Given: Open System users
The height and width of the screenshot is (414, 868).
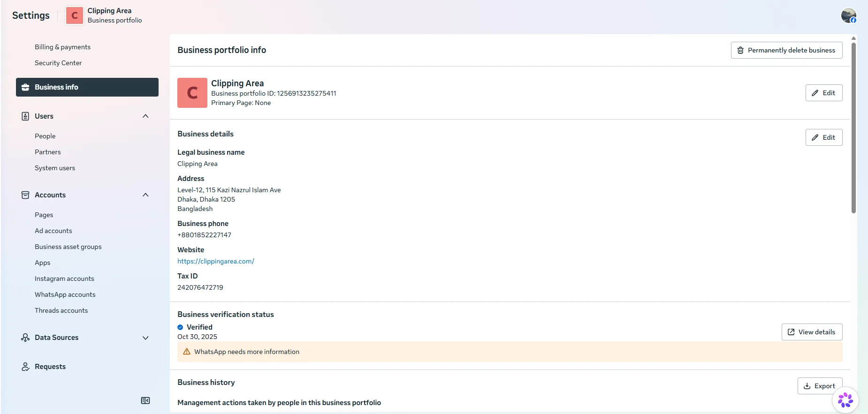Looking at the screenshot, I should [x=55, y=168].
